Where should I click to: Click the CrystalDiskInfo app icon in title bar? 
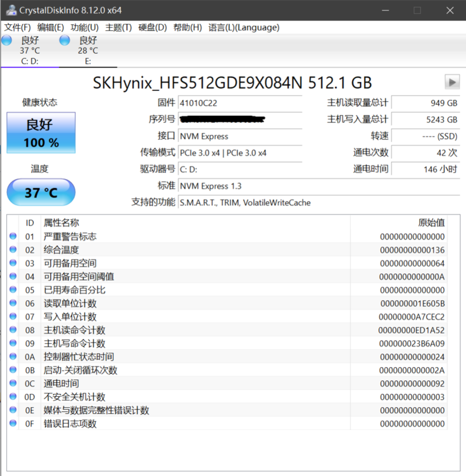tap(10, 10)
